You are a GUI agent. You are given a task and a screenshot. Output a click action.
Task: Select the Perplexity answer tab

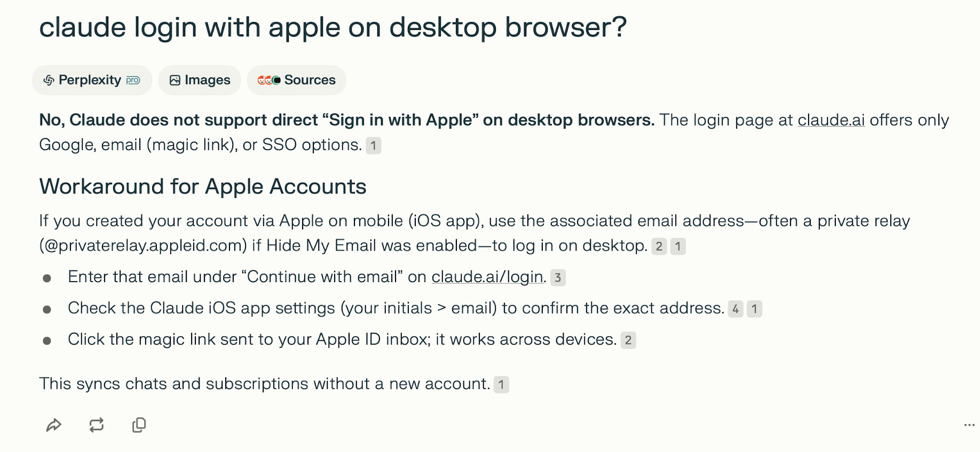click(92, 80)
